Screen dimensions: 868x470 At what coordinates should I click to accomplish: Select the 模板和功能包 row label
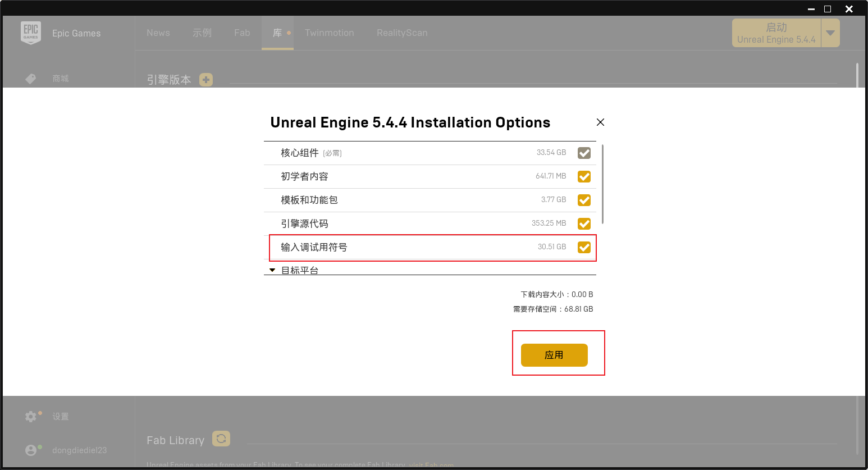(x=309, y=200)
